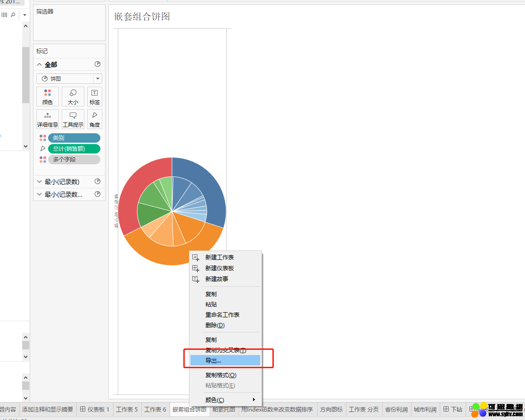
Task: Click the list view icon in data pane
Action: pyautogui.click(x=4, y=15)
